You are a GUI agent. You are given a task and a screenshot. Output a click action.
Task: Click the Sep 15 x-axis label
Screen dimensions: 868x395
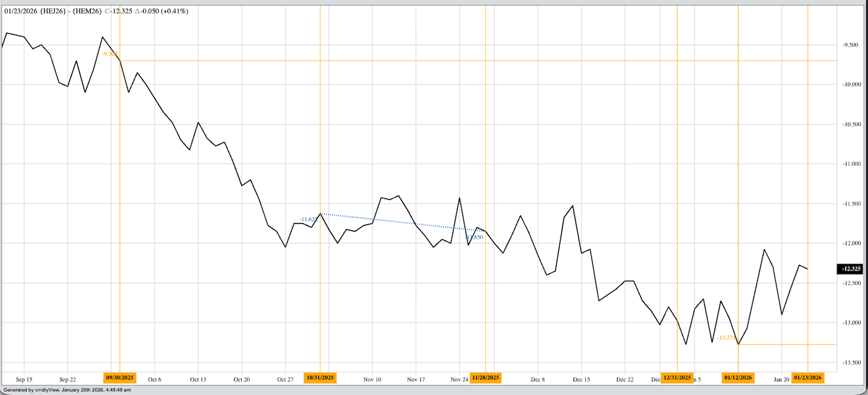[x=24, y=379]
